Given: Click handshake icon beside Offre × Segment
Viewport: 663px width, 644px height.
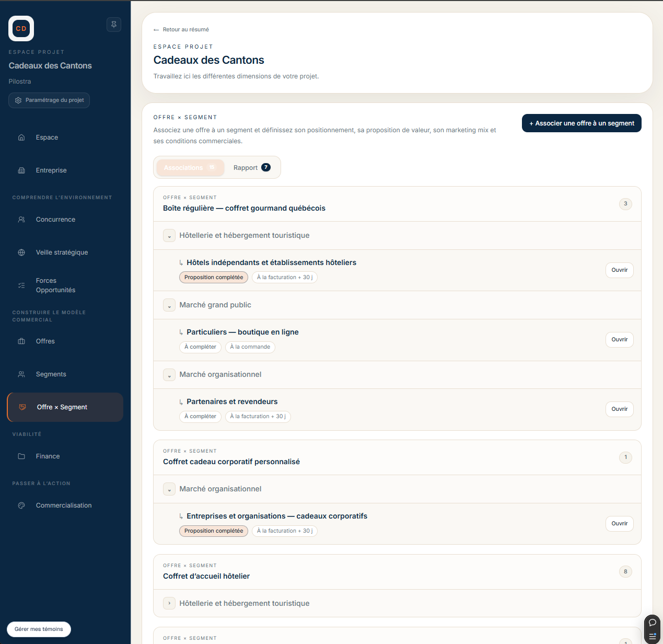Looking at the screenshot, I should point(22,407).
